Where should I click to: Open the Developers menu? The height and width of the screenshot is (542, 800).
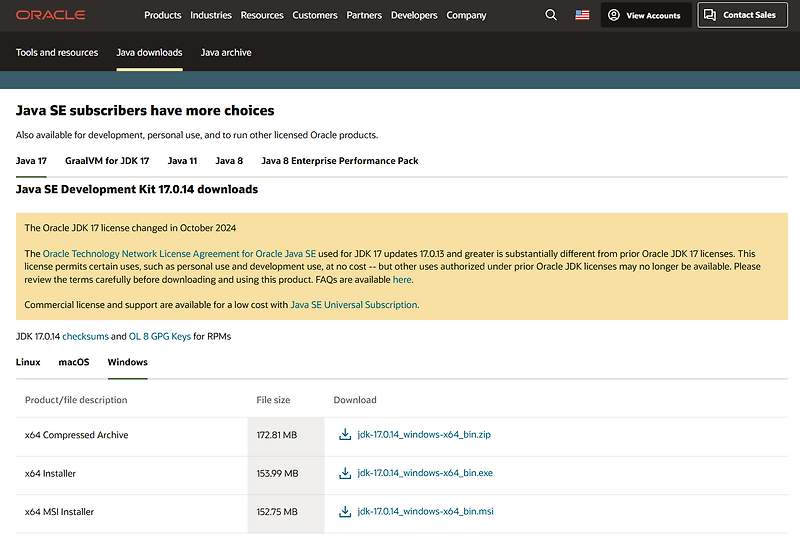point(414,15)
